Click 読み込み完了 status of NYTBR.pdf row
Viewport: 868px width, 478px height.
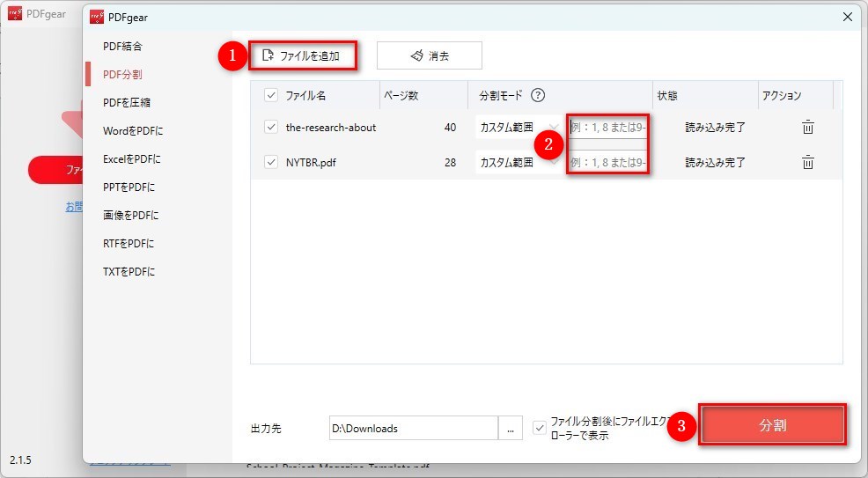click(715, 162)
